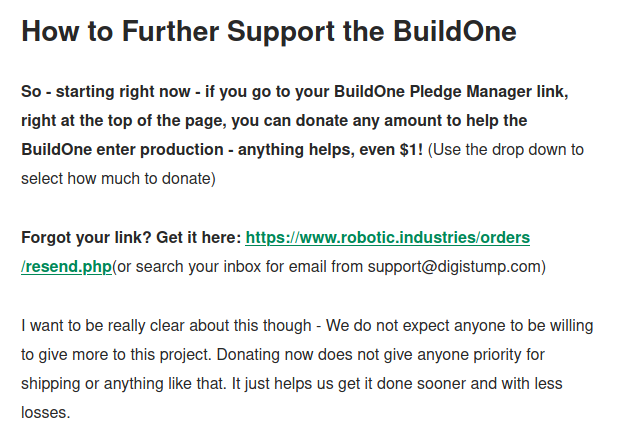Click the 'How to Further Support the BuildOne' heading

point(268,31)
